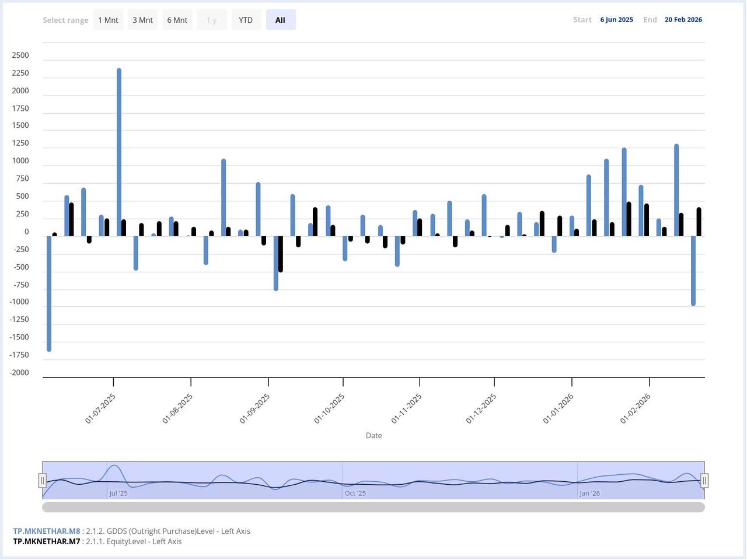Activate the "All" range toggle
The height and width of the screenshot is (560, 747).
click(x=281, y=19)
